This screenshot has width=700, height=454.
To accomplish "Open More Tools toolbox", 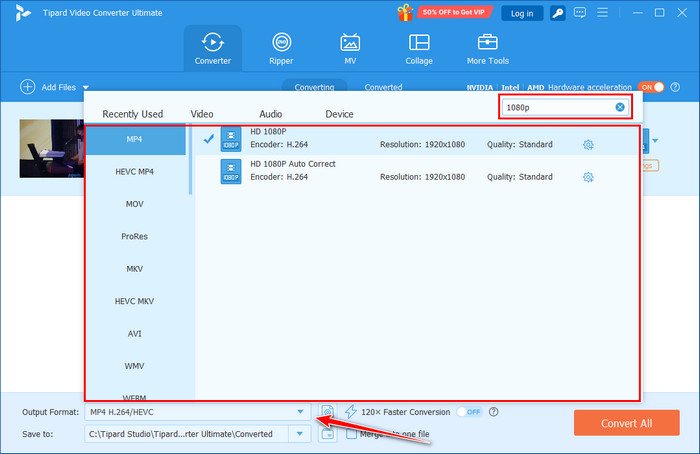I will tap(488, 49).
